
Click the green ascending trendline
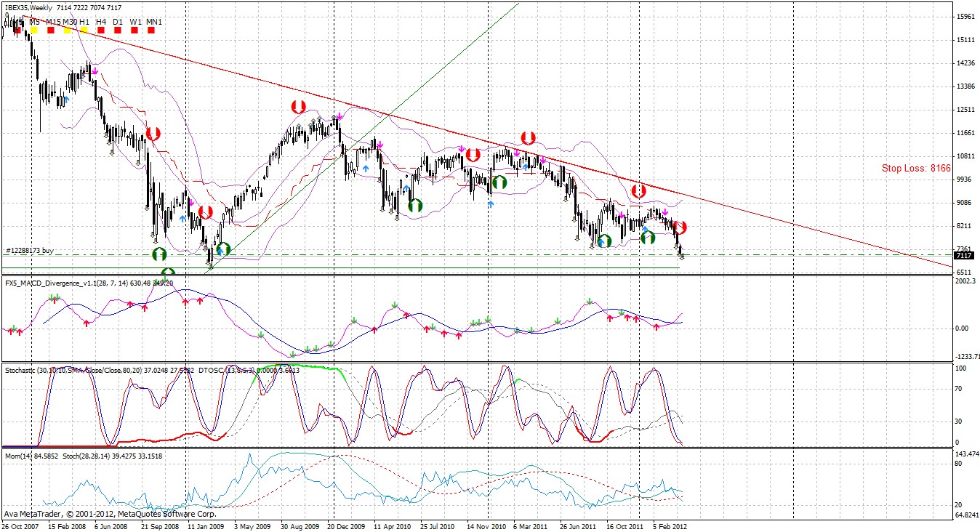364,137
